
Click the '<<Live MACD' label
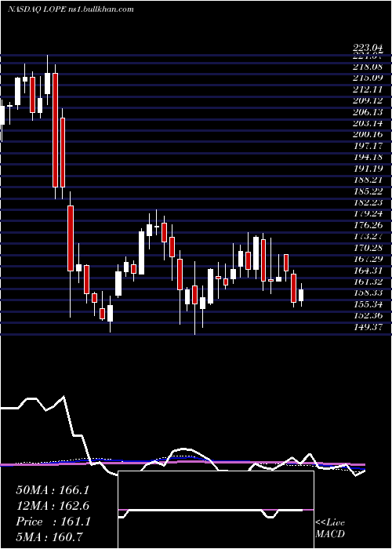tap(330, 529)
